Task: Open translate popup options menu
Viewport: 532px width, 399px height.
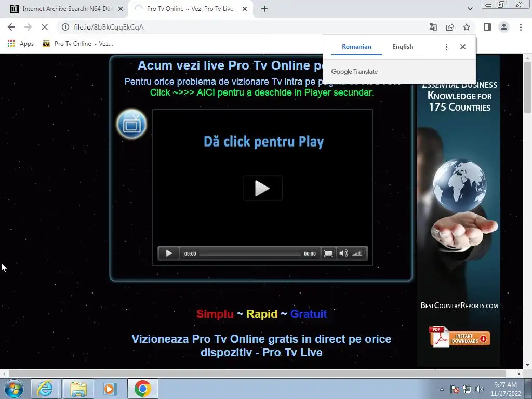Action: click(446, 47)
